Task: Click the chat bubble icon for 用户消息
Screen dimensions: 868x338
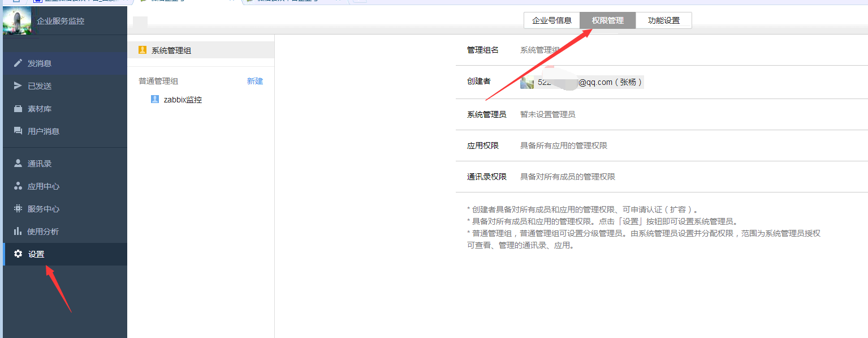Action: 18,131
